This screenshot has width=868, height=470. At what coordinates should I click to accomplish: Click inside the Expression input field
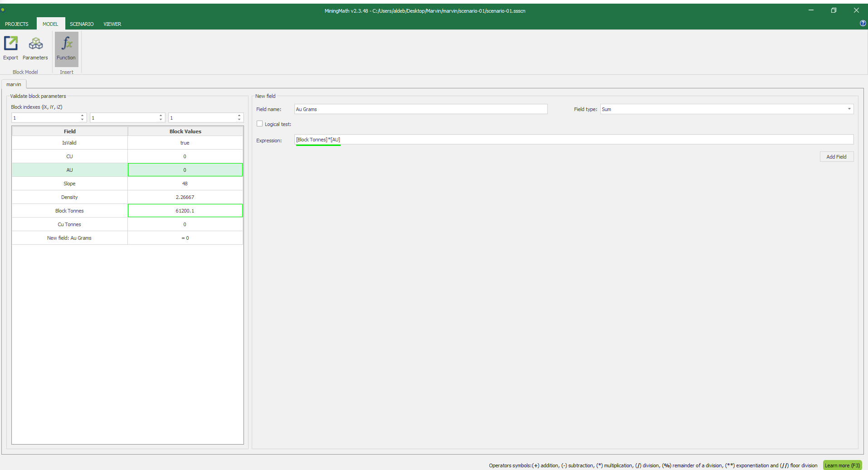pos(574,140)
